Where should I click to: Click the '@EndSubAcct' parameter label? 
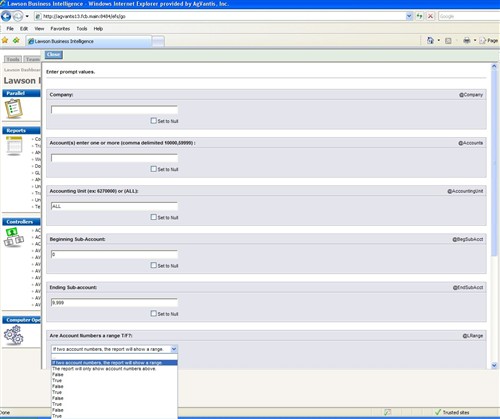click(x=468, y=288)
